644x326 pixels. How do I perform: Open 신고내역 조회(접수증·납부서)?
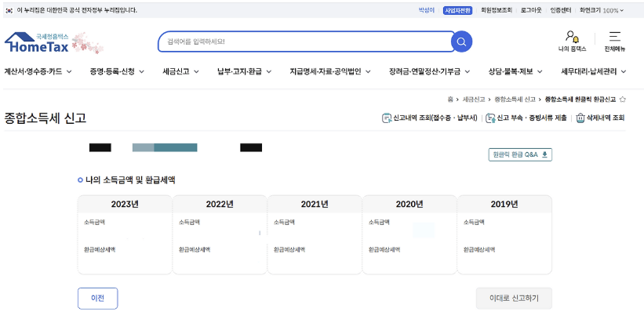[x=430, y=118]
